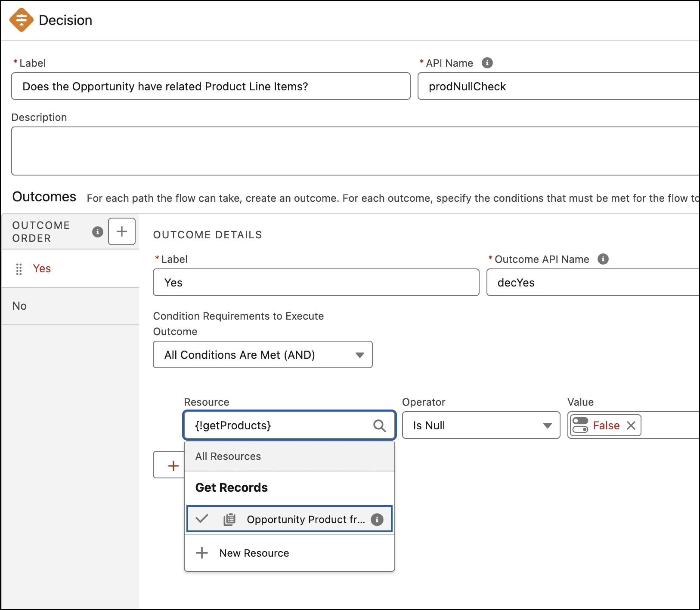Click the Decision element icon
This screenshot has width=700, height=610.
click(x=22, y=19)
